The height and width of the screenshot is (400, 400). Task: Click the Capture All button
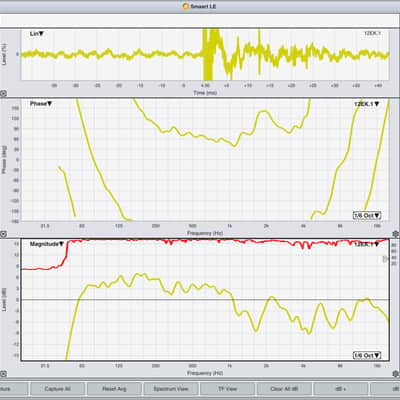[57, 389]
